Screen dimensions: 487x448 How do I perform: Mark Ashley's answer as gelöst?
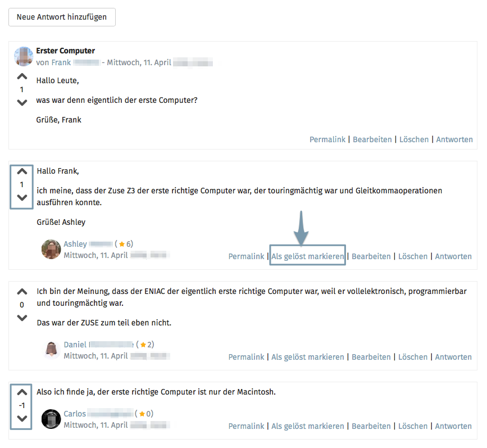click(x=307, y=256)
